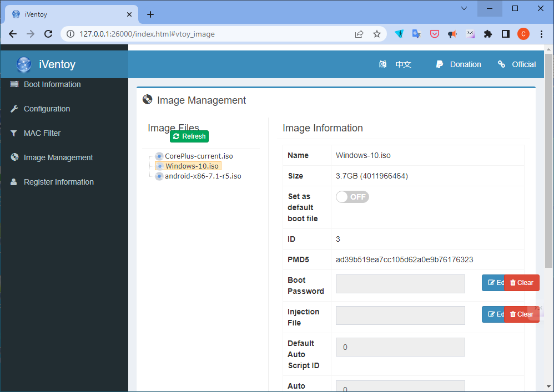Toggle the browser side panel
This screenshot has height=392, width=554.
[506, 34]
